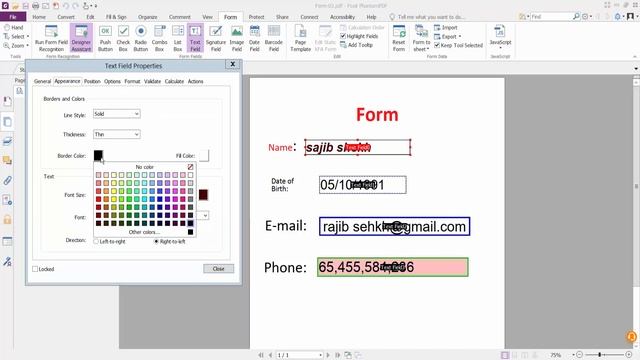Viewport: 640px width, 360px height.
Task: Click the Close button in dialog
Action: click(218, 269)
